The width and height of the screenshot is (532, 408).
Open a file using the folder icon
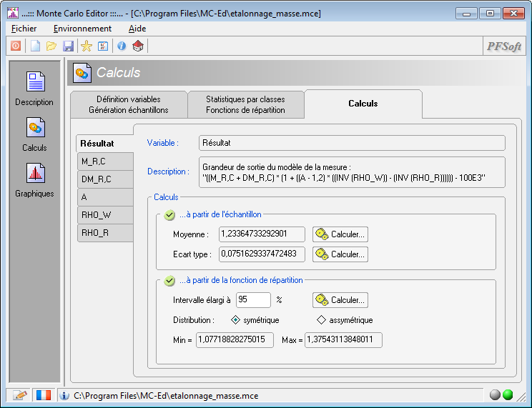click(x=51, y=46)
